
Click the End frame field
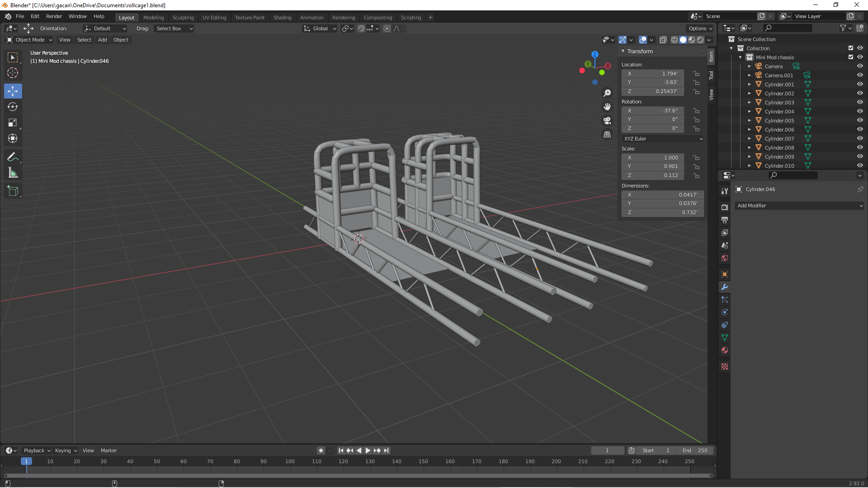[695, 450]
